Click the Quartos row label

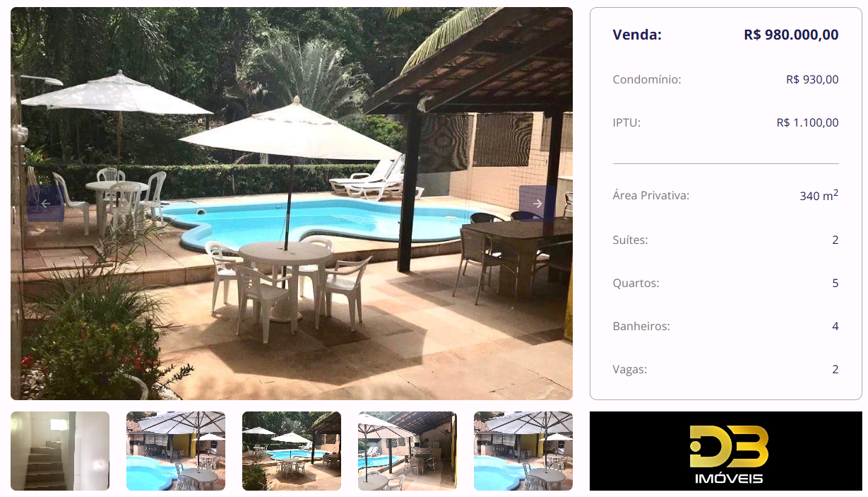tap(636, 283)
